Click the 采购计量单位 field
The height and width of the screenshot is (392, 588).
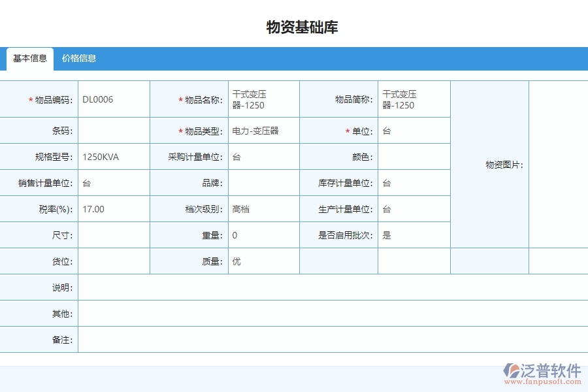263,156
